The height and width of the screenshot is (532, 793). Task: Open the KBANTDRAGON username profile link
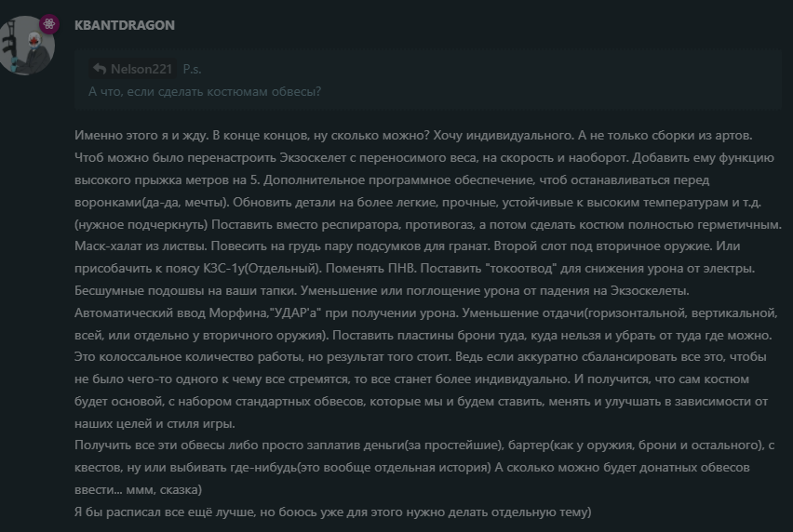[x=125, y=25]
